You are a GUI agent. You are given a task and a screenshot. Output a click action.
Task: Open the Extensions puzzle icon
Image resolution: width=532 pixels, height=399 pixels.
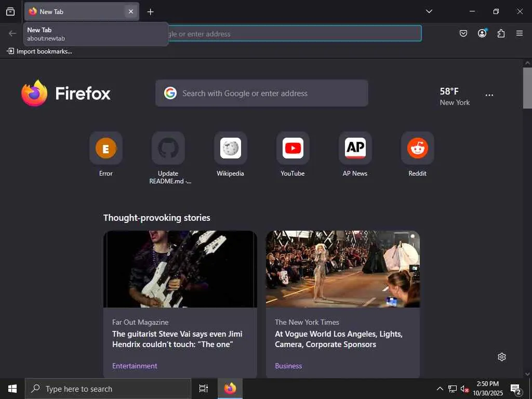tap(501, 33)
